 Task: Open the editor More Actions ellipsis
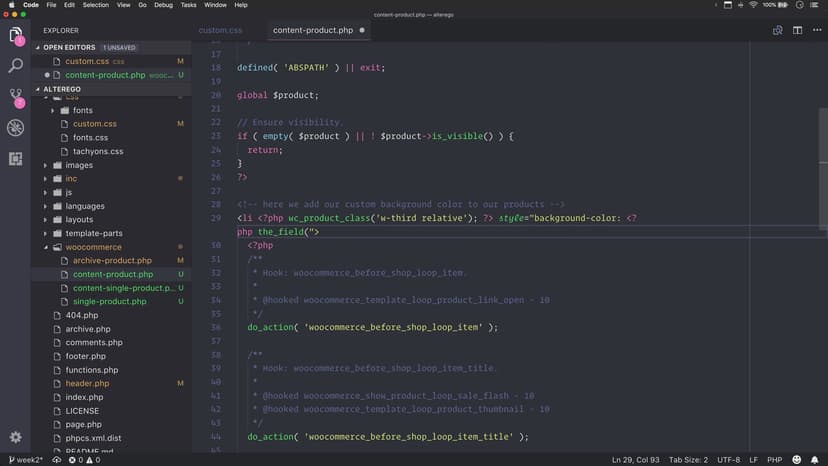[815, 31]
